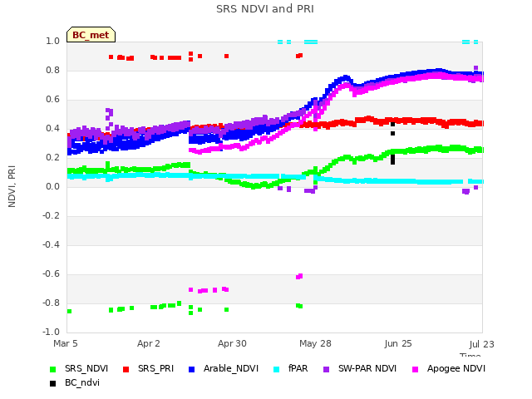The image size is (532, 399).
Task: Click the BC_met label badge
Action: (x=91, y=35)
